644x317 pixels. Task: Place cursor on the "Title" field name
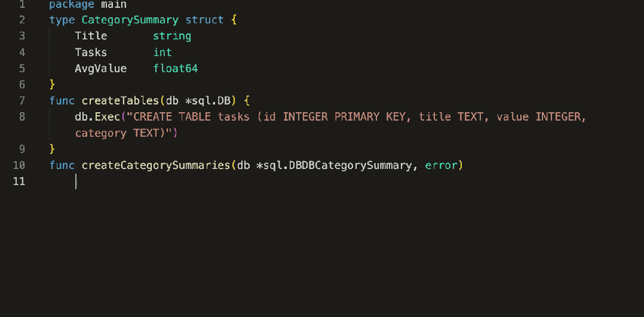point(91,36)
